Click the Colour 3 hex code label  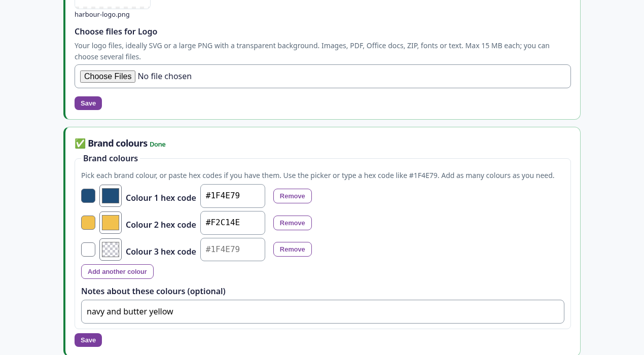click(x=161, y=252)
